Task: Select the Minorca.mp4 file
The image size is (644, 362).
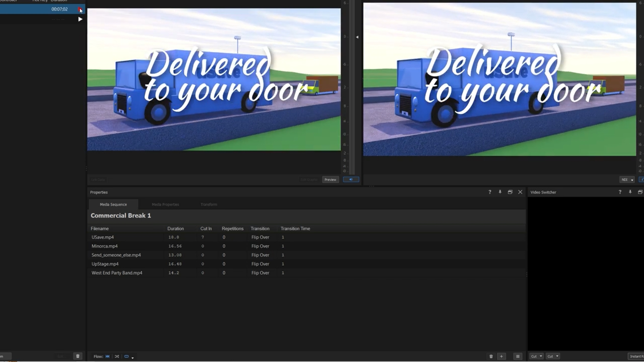Action: (104, 246)
